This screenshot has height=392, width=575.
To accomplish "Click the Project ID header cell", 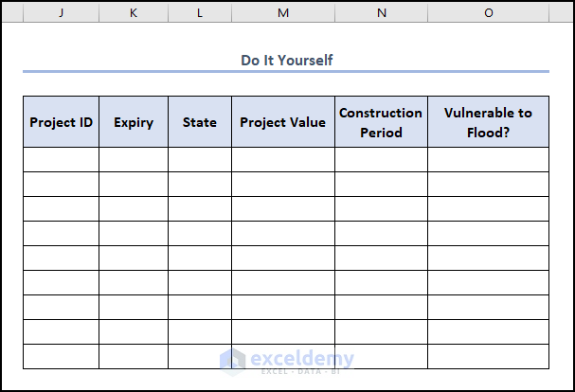I will point(61,122).
